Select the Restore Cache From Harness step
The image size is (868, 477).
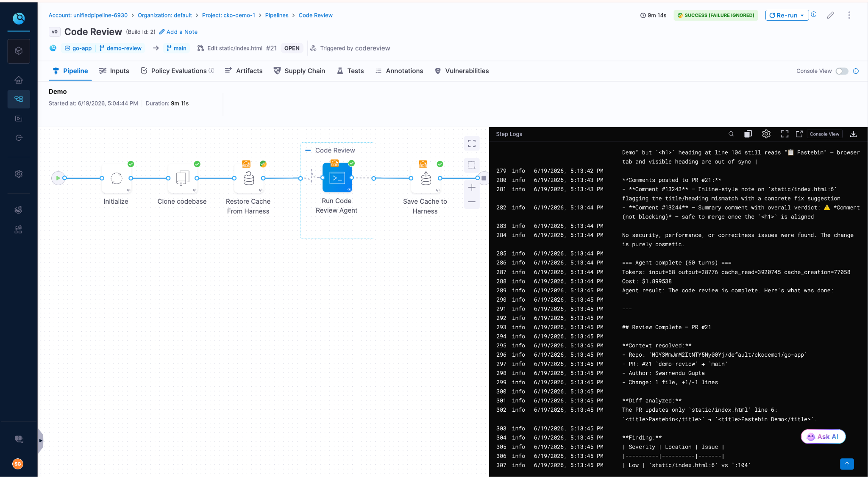coord(248,178)
